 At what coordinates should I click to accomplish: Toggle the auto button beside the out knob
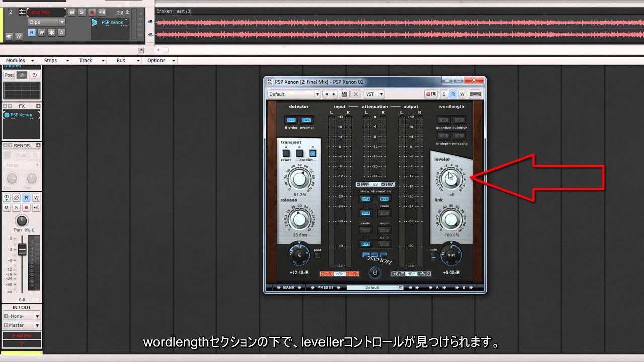tap(433, 255)
